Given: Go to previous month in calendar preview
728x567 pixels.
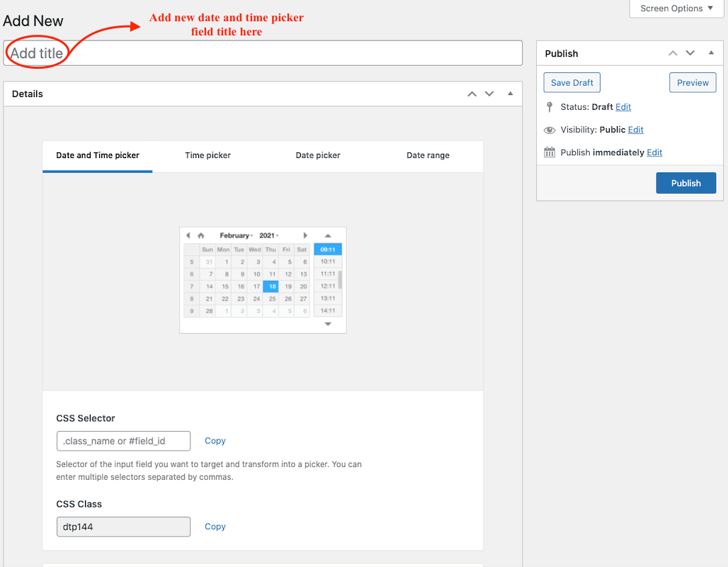Looking at the screenshot, I should (x=188, y=235).
